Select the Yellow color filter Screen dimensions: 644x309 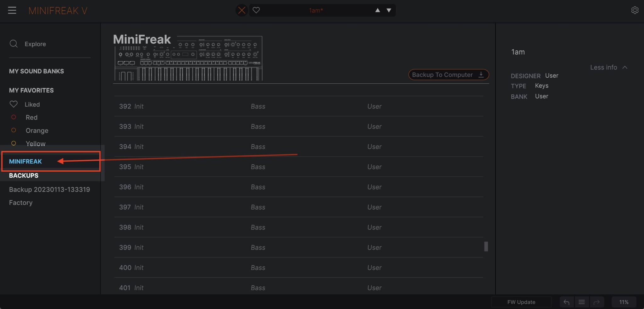coord(35,143)
